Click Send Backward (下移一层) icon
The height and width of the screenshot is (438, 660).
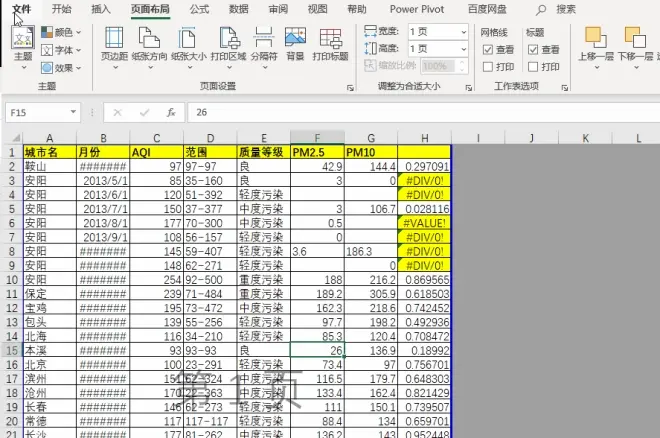pyautogui.click(x=635, y=38)
